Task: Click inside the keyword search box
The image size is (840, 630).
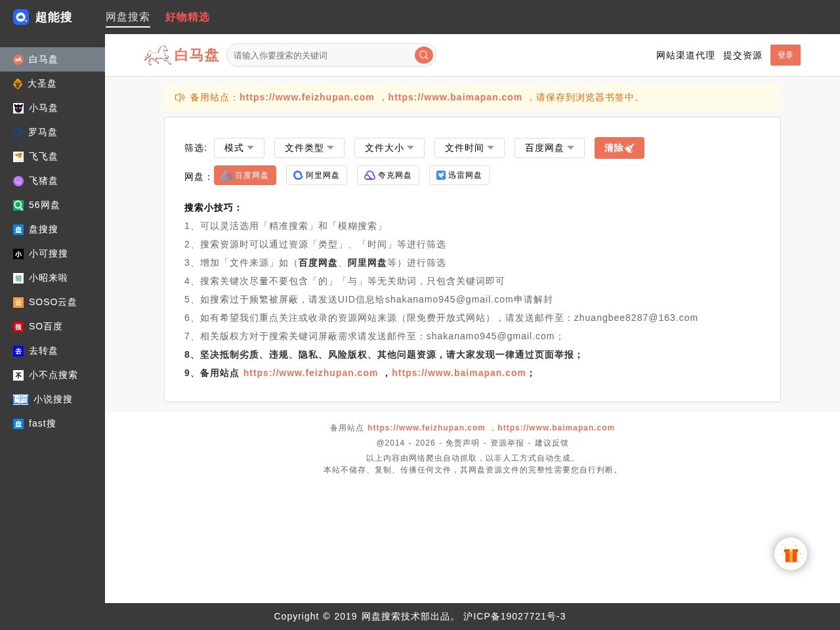Action: click(x=322, y=55)
